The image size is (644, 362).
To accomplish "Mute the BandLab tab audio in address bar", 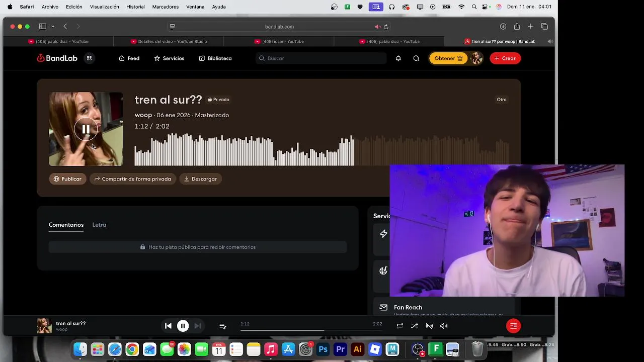I will 378,27.
